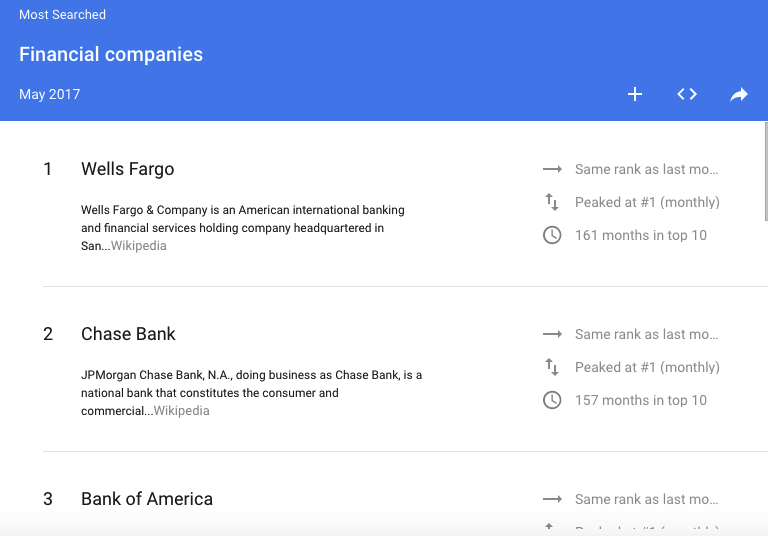Follow Wikipedia link in Chase Bank description
768x536 pixels.
point(182,411)
